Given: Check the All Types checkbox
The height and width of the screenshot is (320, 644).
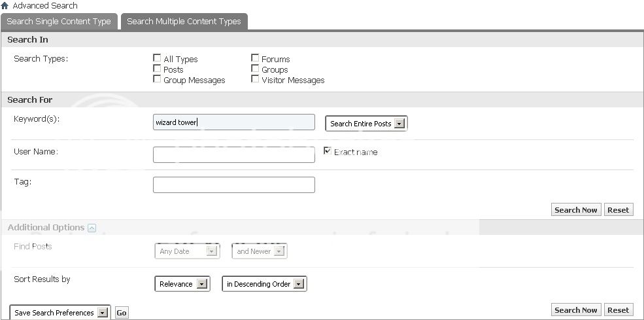Looking at the screenshot, I should [x=157, y=58].
